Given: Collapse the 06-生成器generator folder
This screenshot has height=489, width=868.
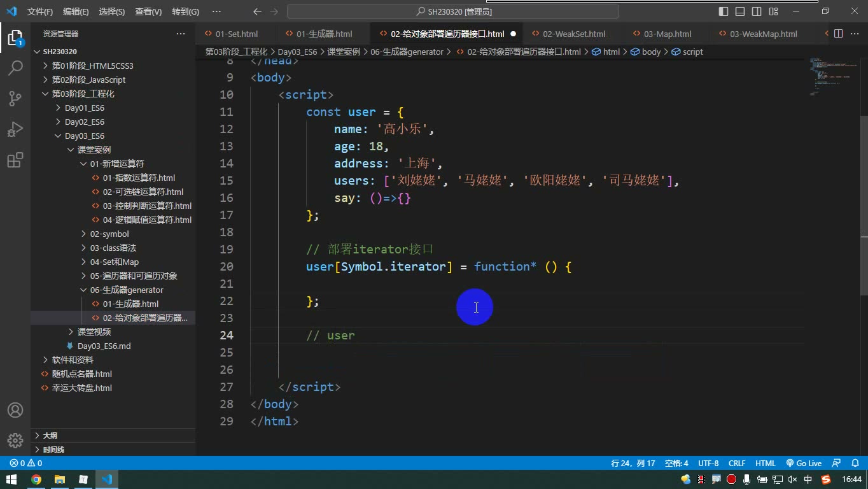Looking at the screenshot, I should (127, 290).
